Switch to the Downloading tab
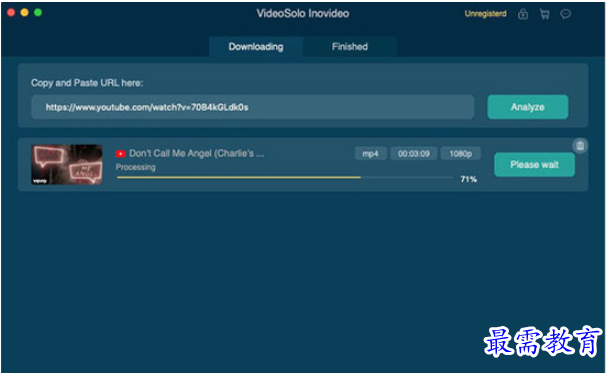The image size is (608, 373). click(256, 47)
